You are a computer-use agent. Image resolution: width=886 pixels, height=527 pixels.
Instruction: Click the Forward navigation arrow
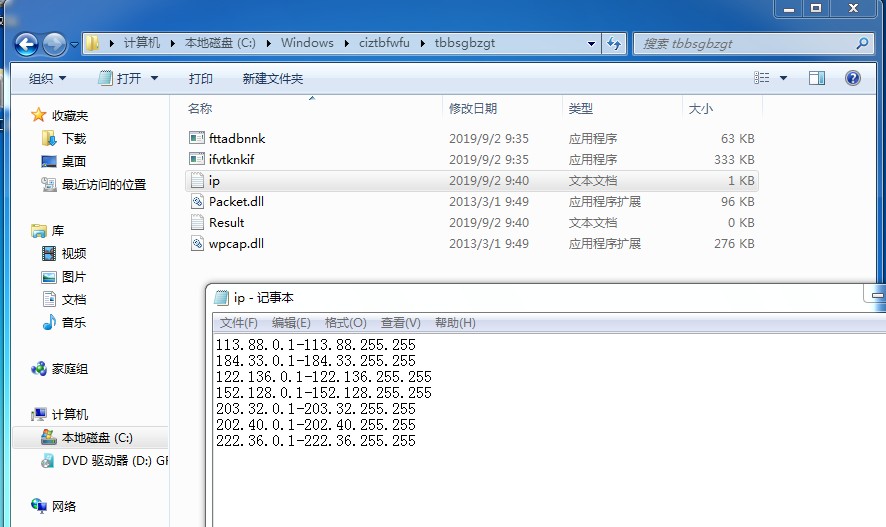point(54,44)
